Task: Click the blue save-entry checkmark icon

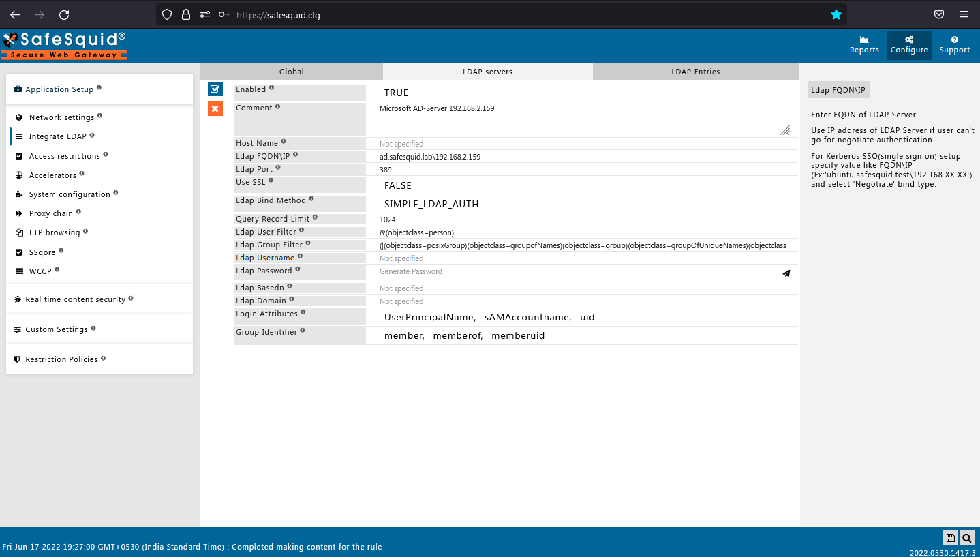Action: click(x=215, y=89)
